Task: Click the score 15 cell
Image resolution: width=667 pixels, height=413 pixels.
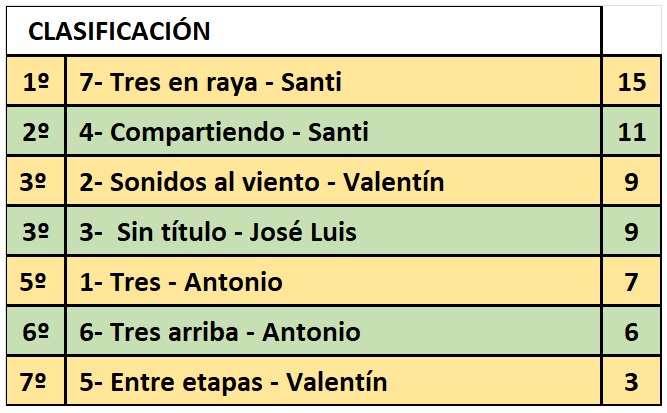Action: coord(632,82)
